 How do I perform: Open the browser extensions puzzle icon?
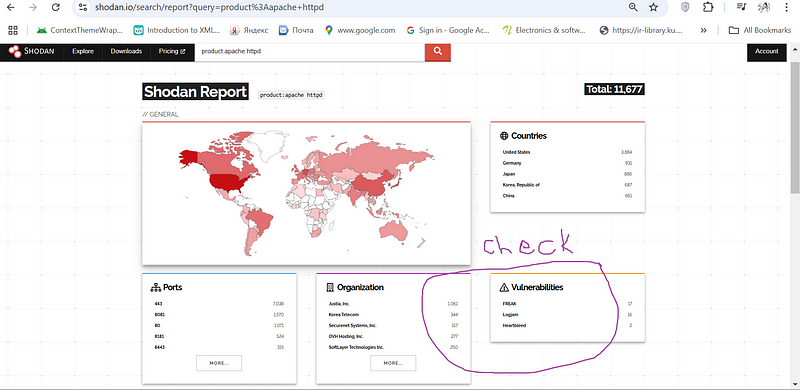[x=708, y=7]
